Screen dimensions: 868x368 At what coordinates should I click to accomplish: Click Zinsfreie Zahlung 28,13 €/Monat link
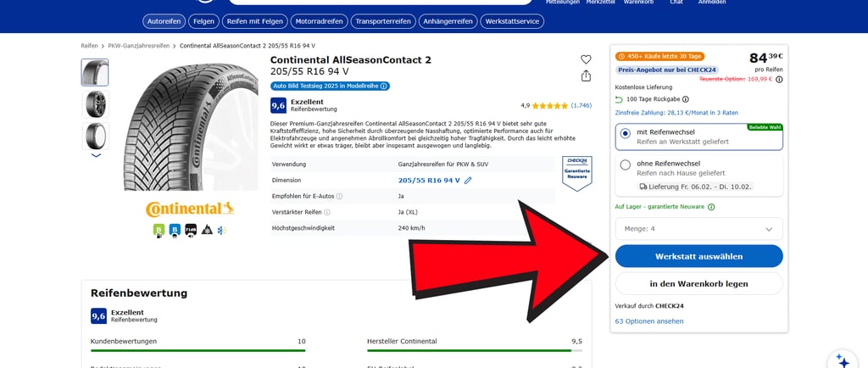(x=676, y=112)
